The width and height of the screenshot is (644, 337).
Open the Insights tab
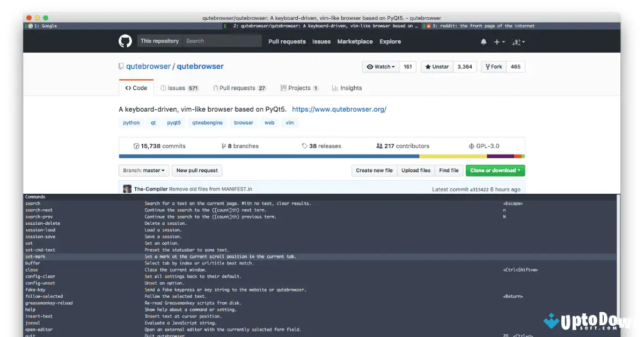click(347, 88)
